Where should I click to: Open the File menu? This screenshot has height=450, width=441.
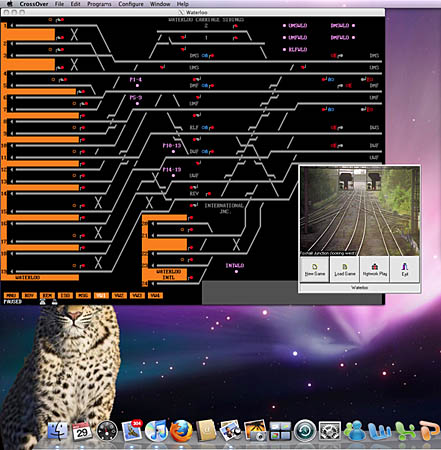point(59,4)
